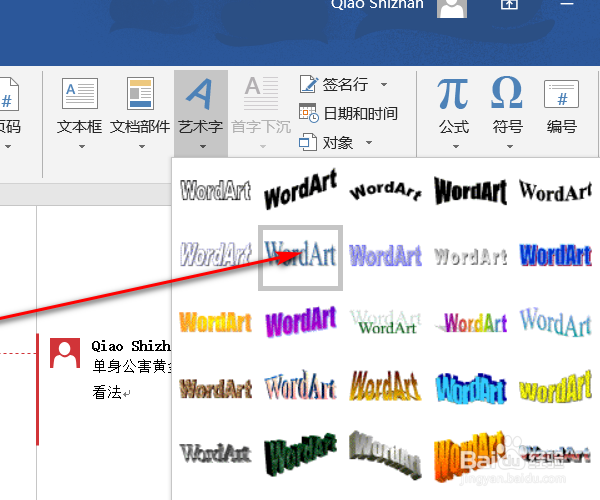Pick the purple wavy WordArt style

pyautogui.click(x=301, y=321)
